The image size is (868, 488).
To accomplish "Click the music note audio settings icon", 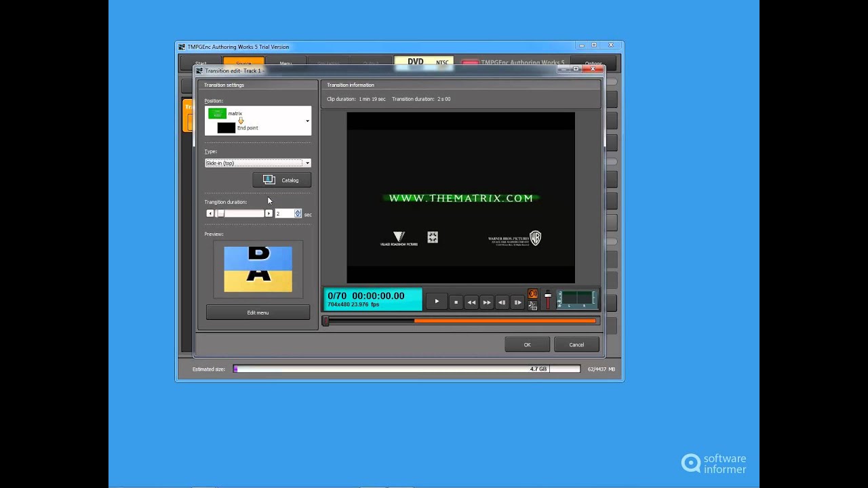I will pos(532,305).
